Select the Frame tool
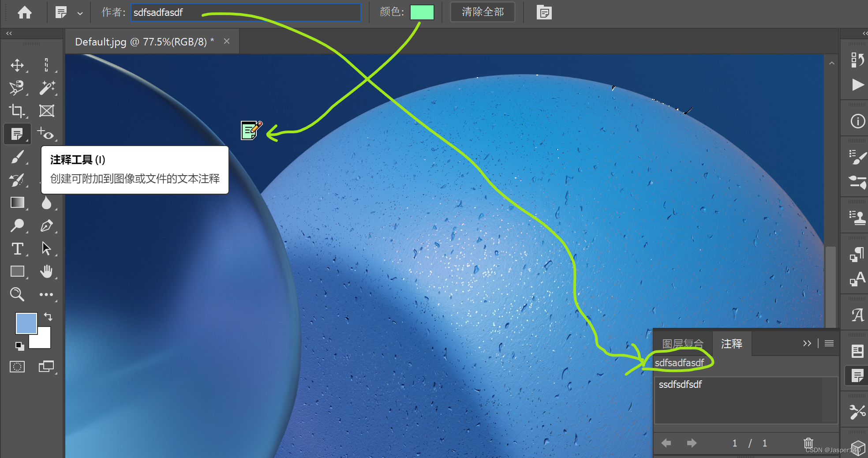The width and height of the screenshot is (868, 458). [46, 111]
